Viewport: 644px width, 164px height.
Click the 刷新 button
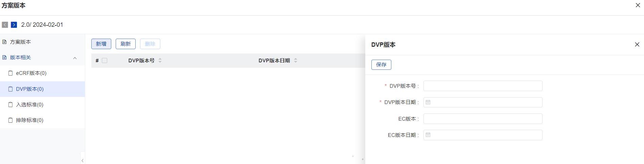[x=125, y=44]
